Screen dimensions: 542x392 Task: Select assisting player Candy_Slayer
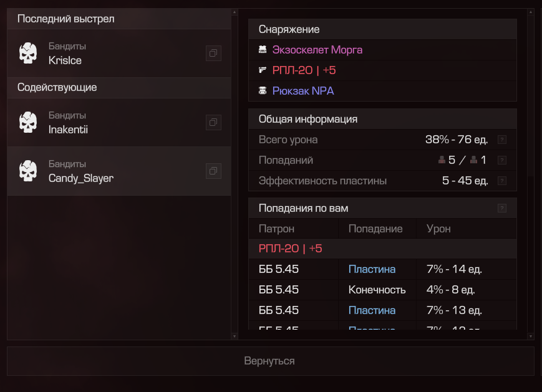tap(119, 171)
